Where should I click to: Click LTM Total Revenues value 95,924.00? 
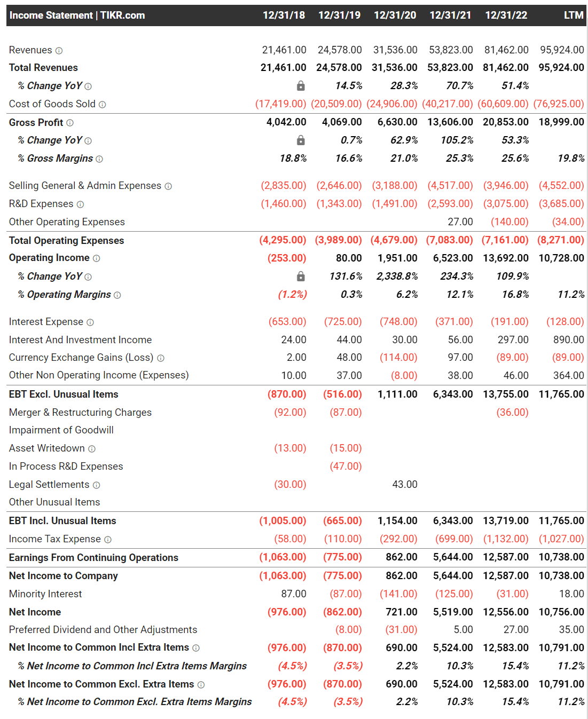pyautogui.click(x=561, y=68)
